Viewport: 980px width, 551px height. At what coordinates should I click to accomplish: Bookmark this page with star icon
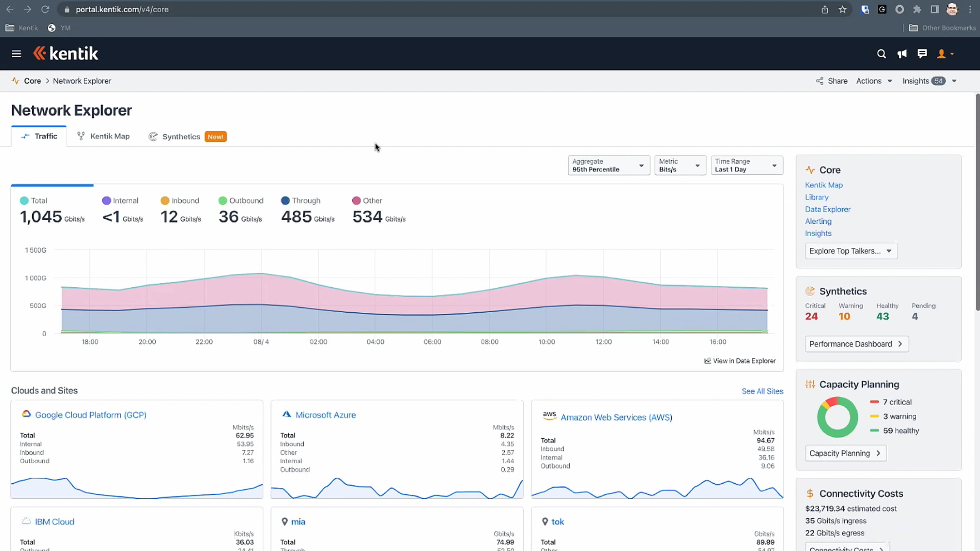click(x=842, y=9)
